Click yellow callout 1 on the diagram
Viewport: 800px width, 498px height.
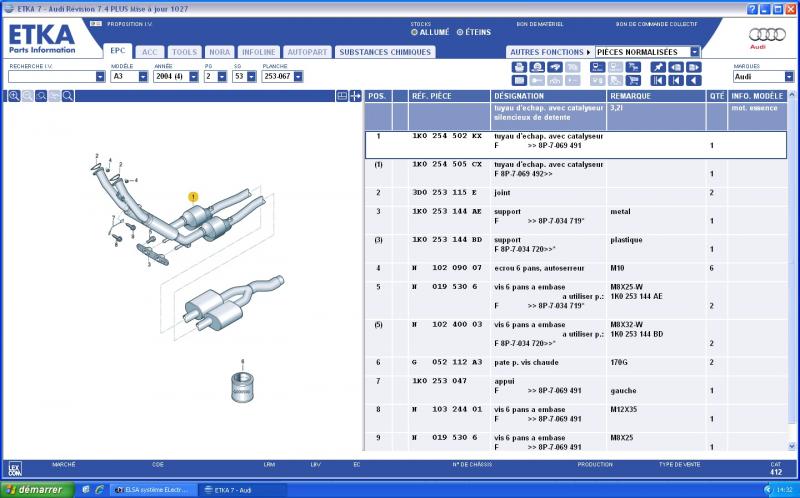pos(193,196)
